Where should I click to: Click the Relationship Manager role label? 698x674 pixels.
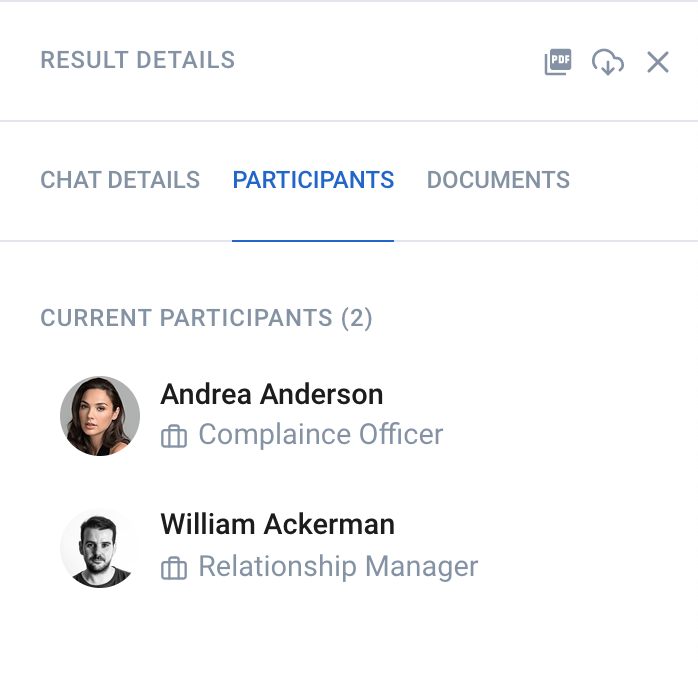pos(338,566)
